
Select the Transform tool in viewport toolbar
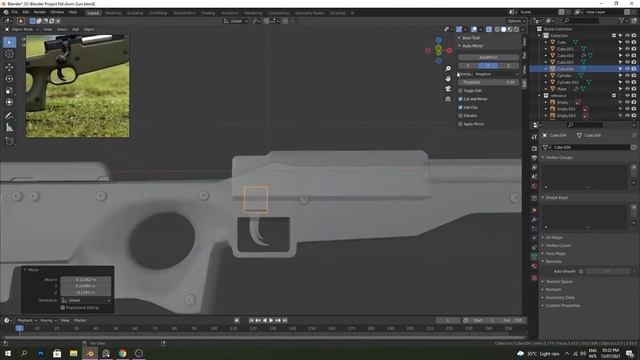[9, 102]
